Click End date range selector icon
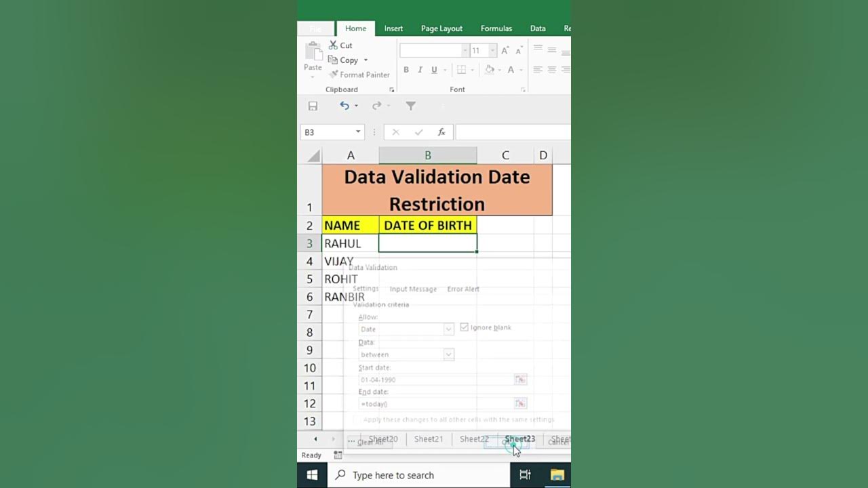Image resolution: width=868 pixels, height=488 pixels. coord(520,403)
